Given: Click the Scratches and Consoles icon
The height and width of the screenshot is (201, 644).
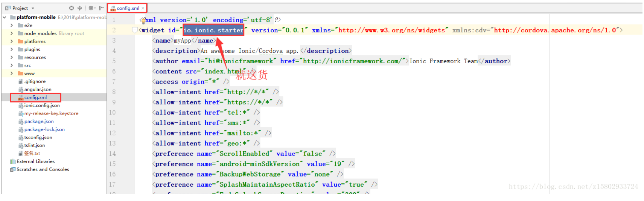Looking at the screenshot, I should coord(13,169).
